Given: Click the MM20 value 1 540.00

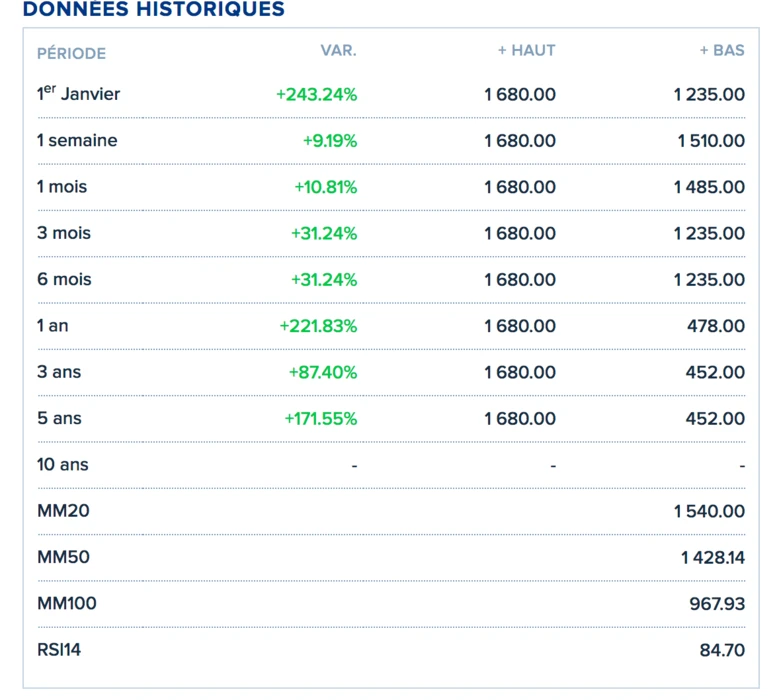Looking at the screenshot, I should [x=709, y=511].
